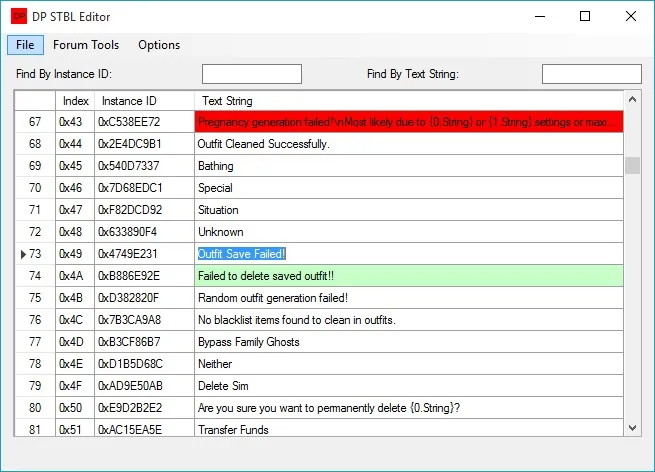The height and width of the screenshot is (472, 655).
Task: Select the Situation text cell
Action: pyautogui.click(x=409, y=210)
